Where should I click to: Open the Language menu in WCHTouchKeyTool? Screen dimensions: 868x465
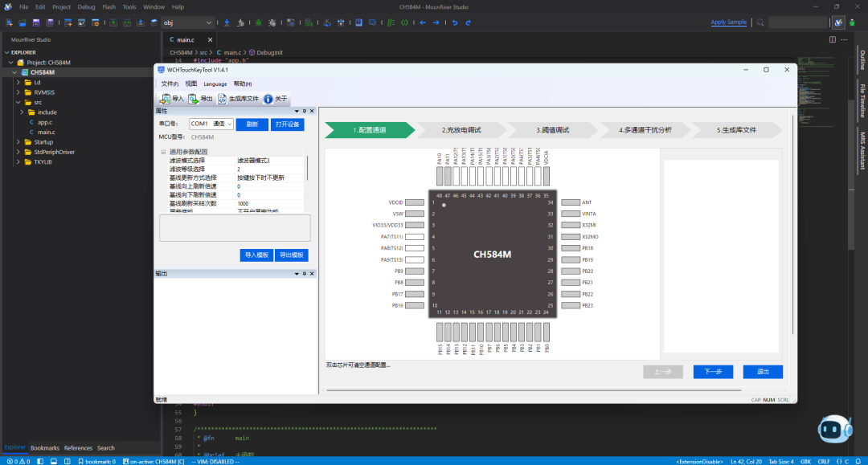(215, 84)
